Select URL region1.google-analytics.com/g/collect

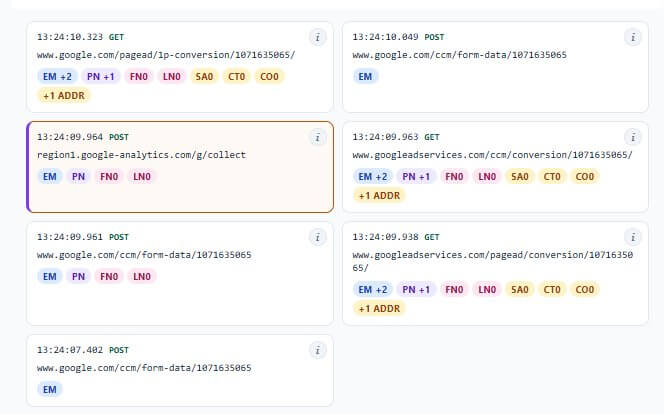pyautogui.click(x=141, y=155)
